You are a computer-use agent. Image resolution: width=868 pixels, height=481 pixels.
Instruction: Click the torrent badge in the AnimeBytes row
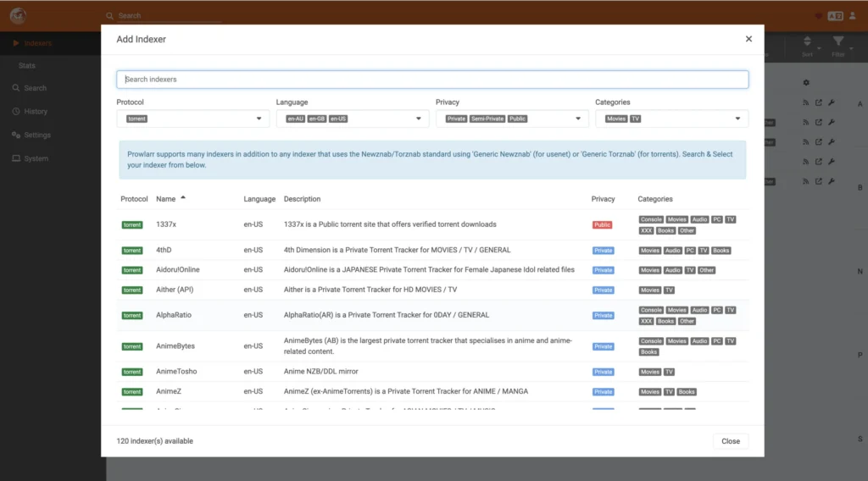[131, 346]
